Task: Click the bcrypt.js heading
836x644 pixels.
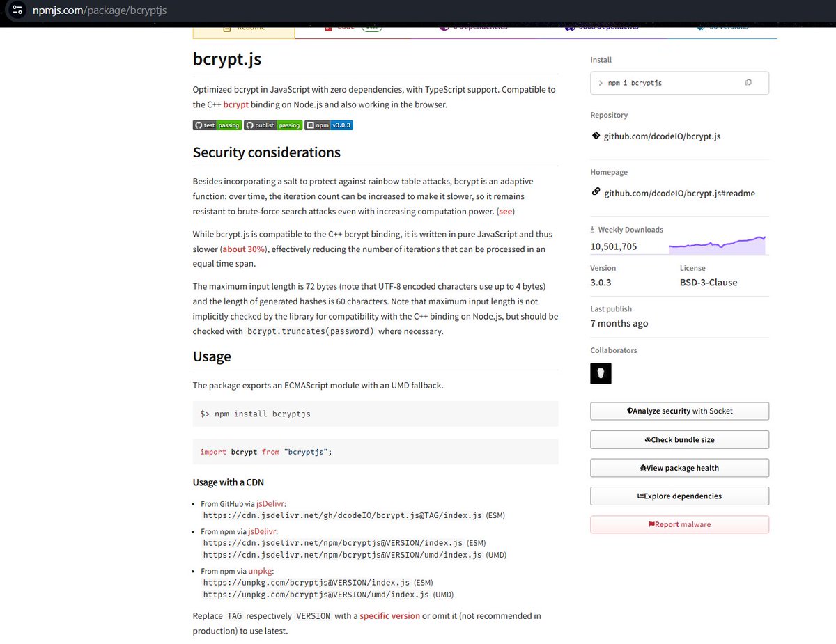Action: [x=227, y=58]
